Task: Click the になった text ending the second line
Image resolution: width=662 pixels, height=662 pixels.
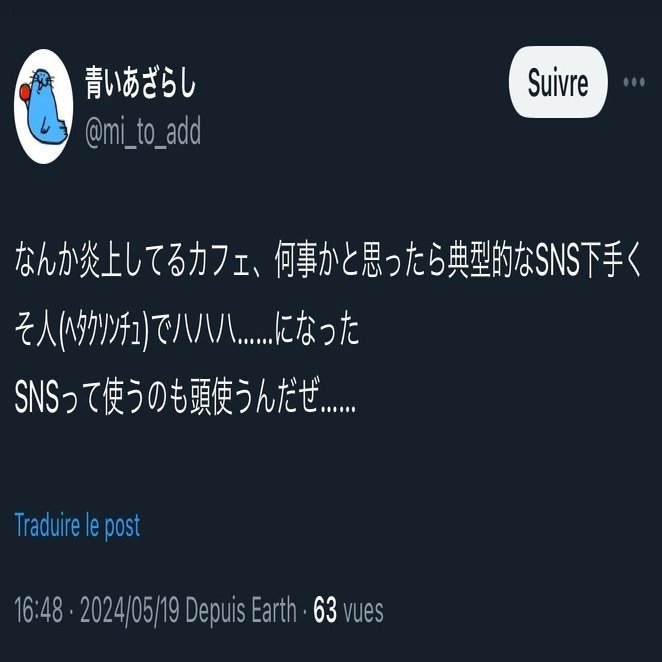Action: point(317,330)
